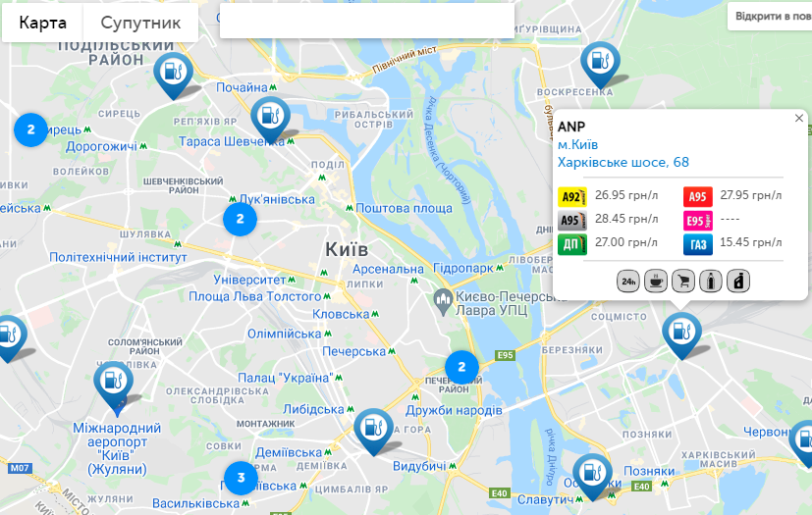Select the fuel station marker near Воскресенка

[x=600, y=64]
